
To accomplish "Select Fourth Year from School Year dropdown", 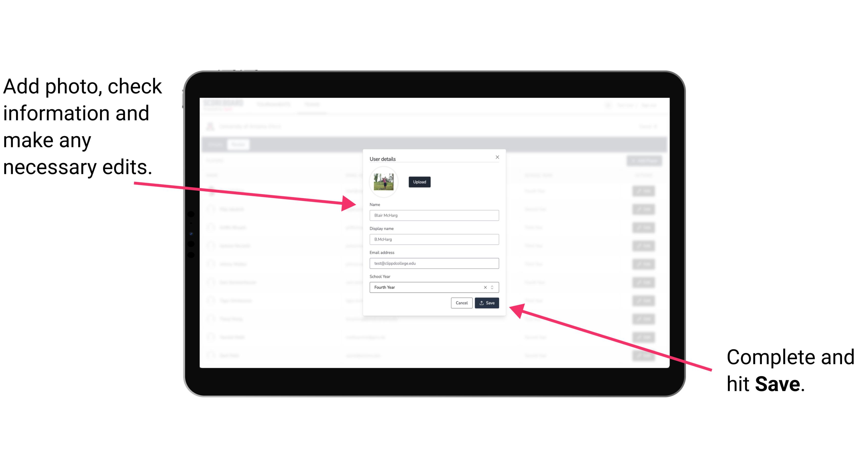I will click(x=432, y=287).
